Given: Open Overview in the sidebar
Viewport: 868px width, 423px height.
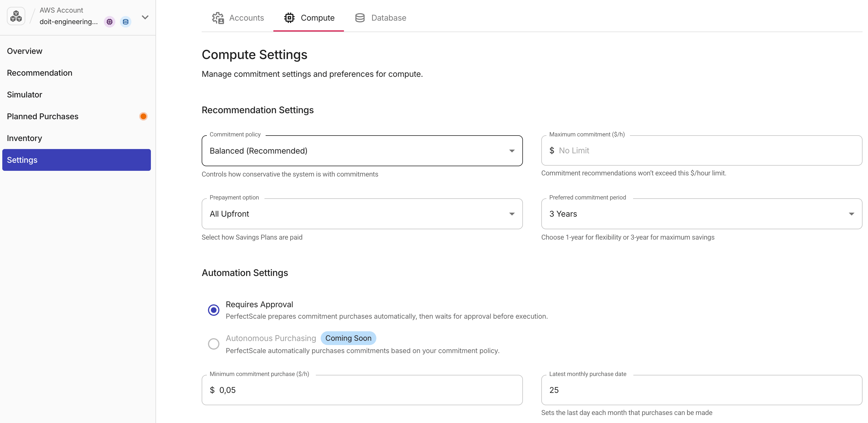Looking at the screenshot, I should click(x=77, y=51).
